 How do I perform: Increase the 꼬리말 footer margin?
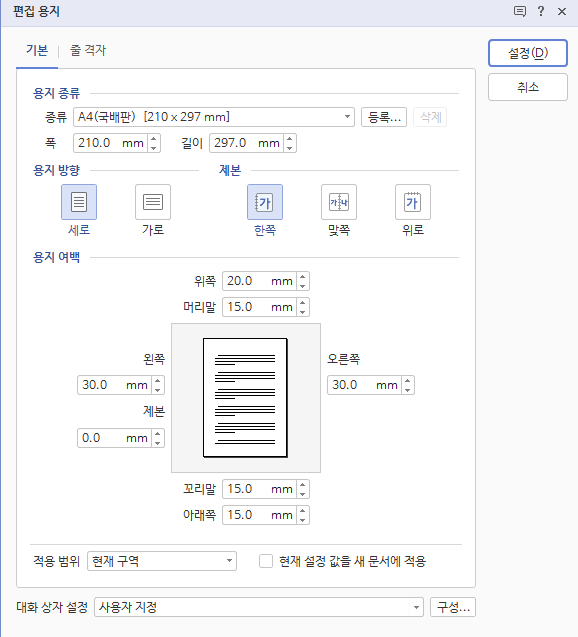(x=303, y=485)
